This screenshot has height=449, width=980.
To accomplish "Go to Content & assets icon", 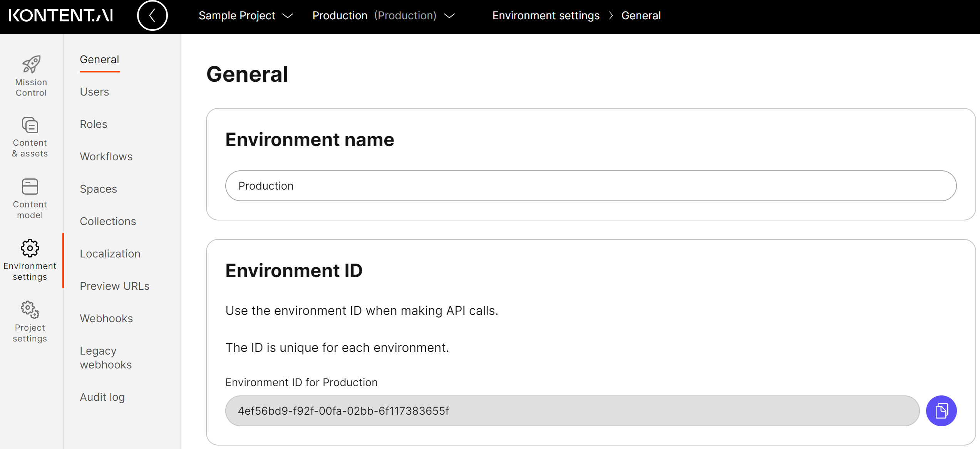I will tap(30, 125).
